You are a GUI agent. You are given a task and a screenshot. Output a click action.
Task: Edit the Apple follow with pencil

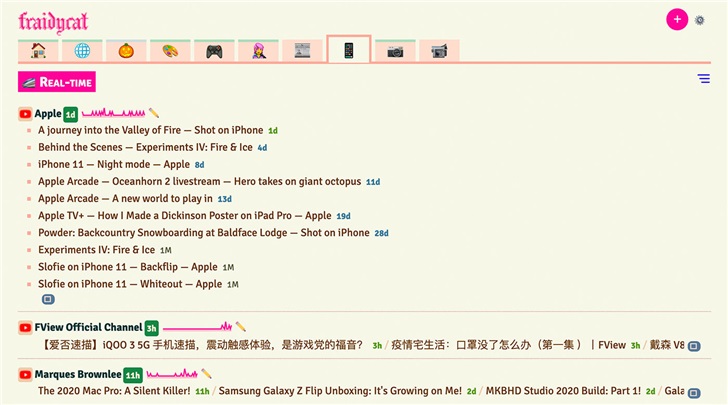154,113
